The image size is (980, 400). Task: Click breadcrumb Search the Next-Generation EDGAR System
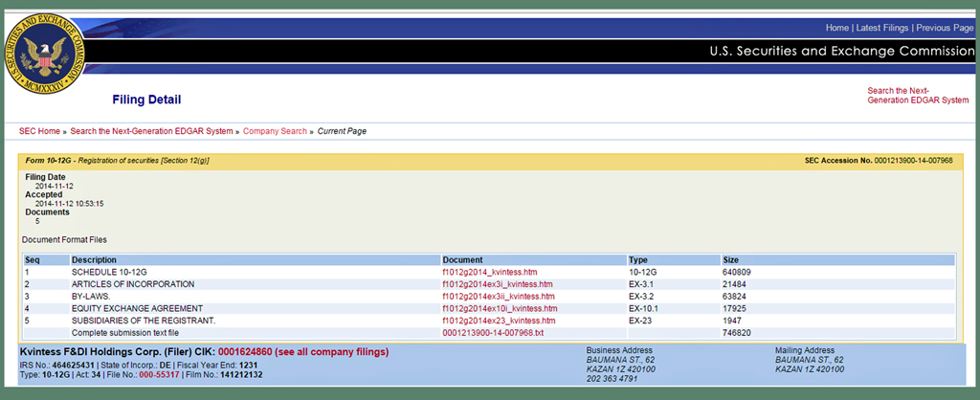point(151,131)
